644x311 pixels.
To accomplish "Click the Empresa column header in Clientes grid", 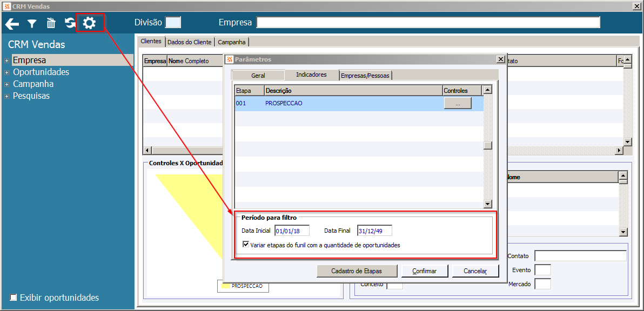I will 155,61.
